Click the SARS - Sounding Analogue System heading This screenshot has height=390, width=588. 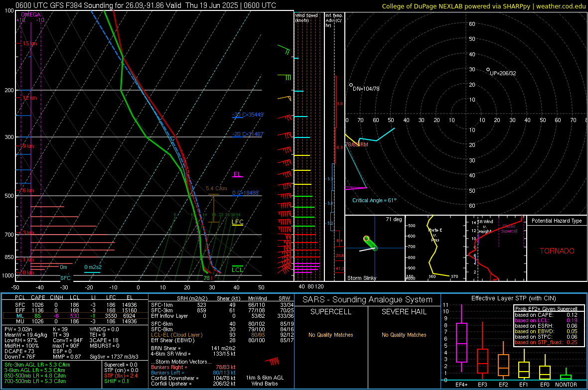pyautogui.click(x=367, y=300)
